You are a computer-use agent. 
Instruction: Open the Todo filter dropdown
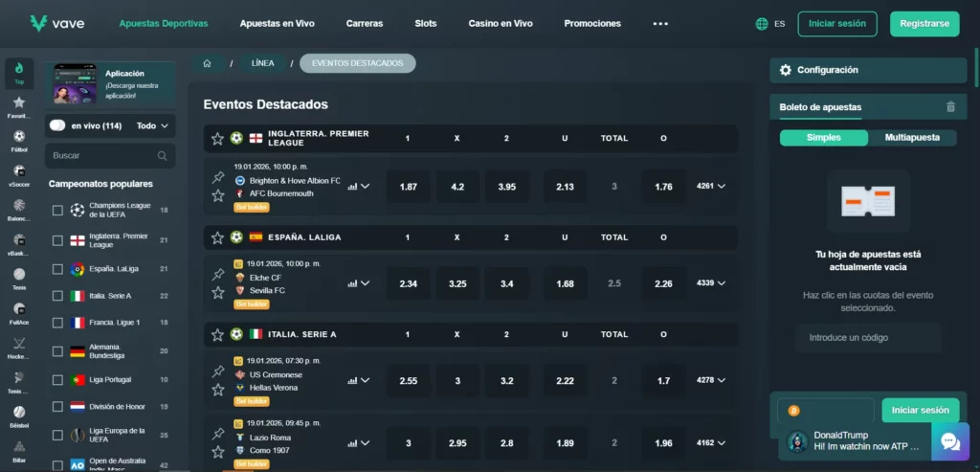(152, 125)
